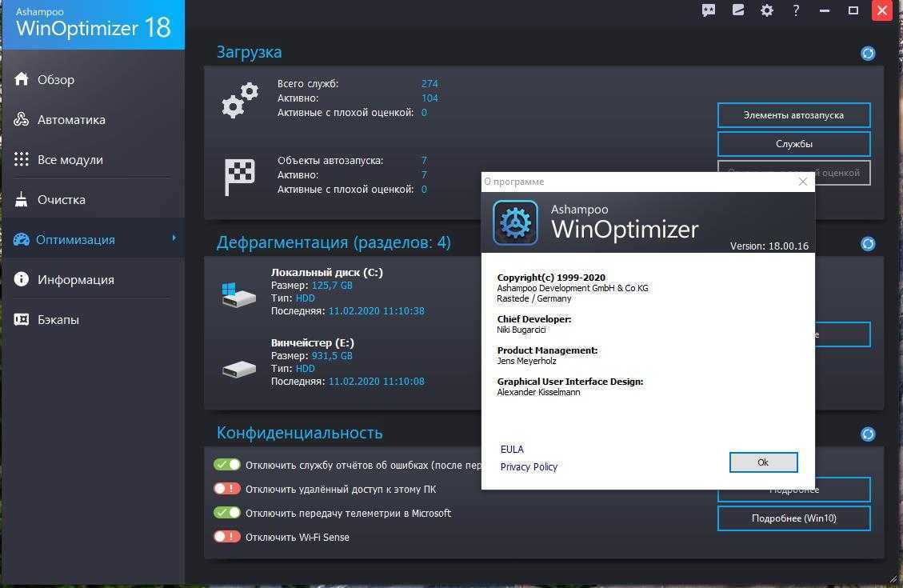This screenshot has width=903, height=588.
Task: Click the Ashampoo WinOptimizer 18 logo
Action: [x=94, y=24]
